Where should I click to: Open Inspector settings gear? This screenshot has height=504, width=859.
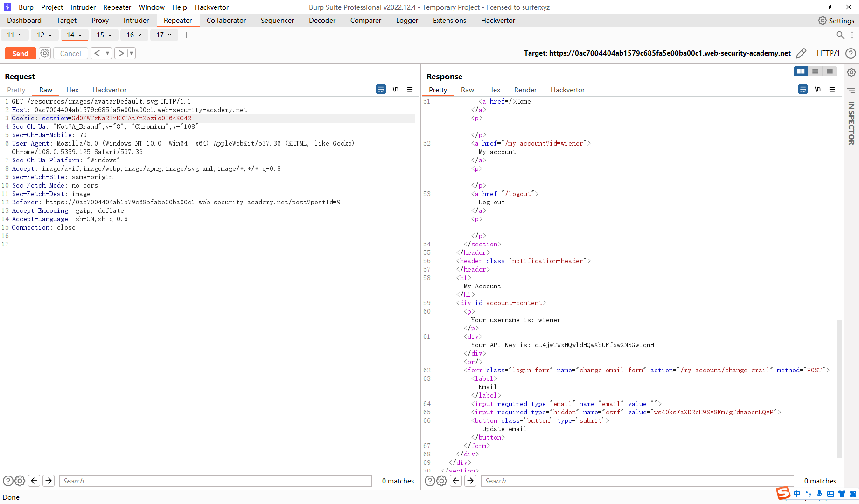pyautogui.click(x=852, y=72)
